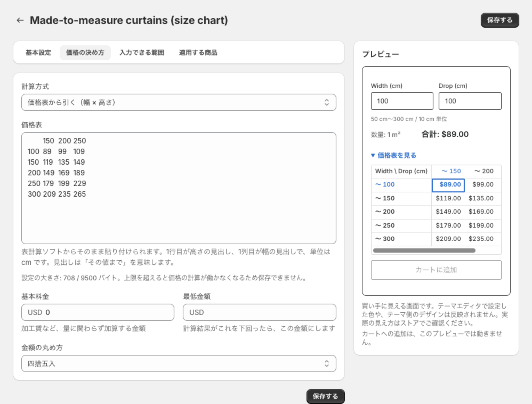Image resolution: width=532 pixels, height=404 pixels.
Task: Click the back arrow beside the title
Action: [x=20, y=20]
